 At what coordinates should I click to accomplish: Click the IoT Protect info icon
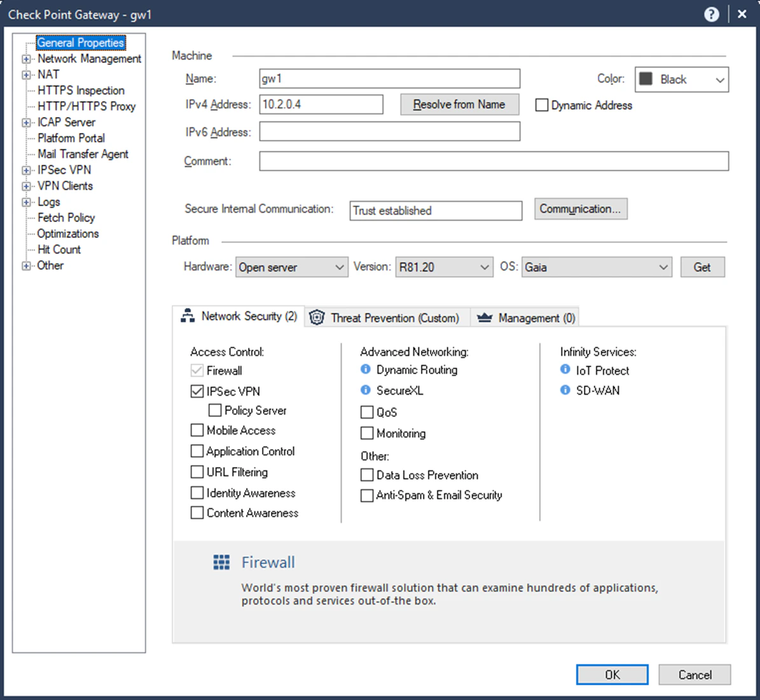(565, 370)
